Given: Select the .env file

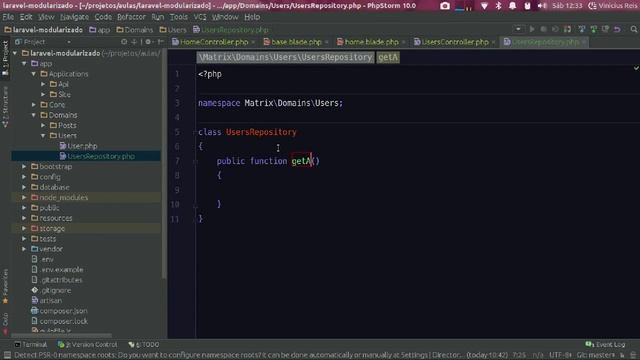Looking at the screenshot, I should [x=42, y=259].
